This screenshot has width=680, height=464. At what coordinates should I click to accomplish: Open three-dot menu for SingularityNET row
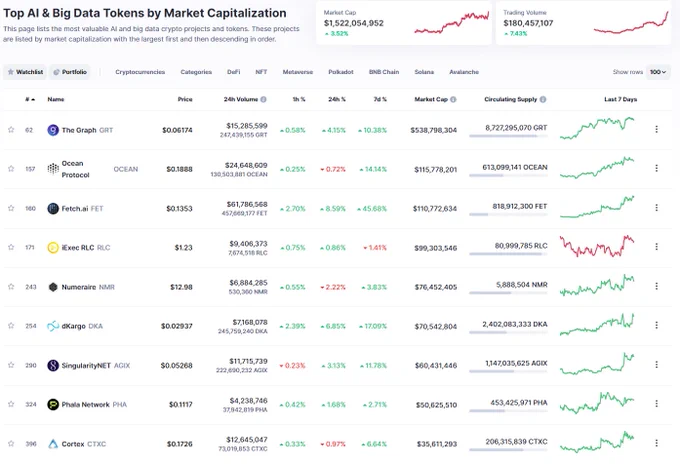(657, 365)
